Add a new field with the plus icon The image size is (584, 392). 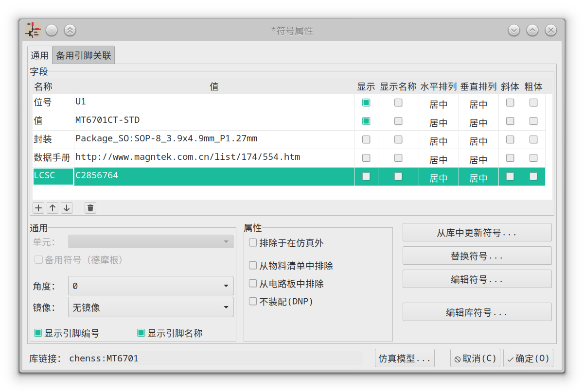pyautogui.click(x=38, y=207)
